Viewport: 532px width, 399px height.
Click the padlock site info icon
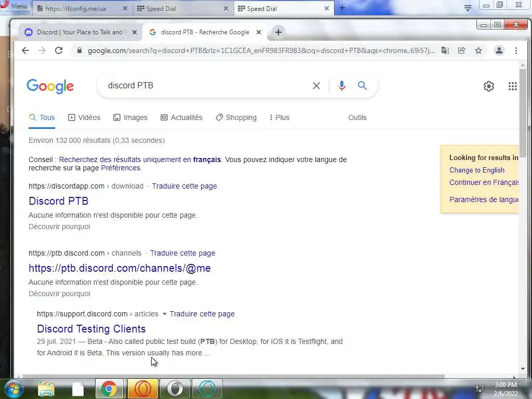(x=79, y=50)
